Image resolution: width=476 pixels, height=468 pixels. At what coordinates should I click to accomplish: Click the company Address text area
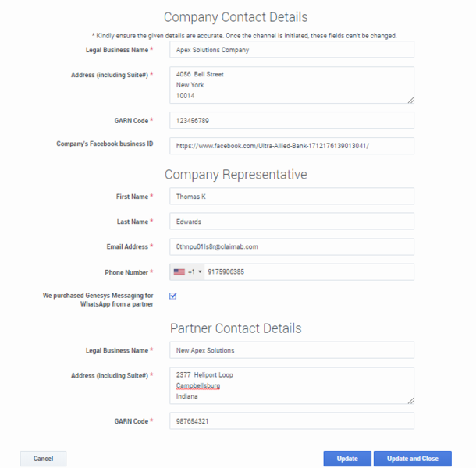click(x=292, y=85)
